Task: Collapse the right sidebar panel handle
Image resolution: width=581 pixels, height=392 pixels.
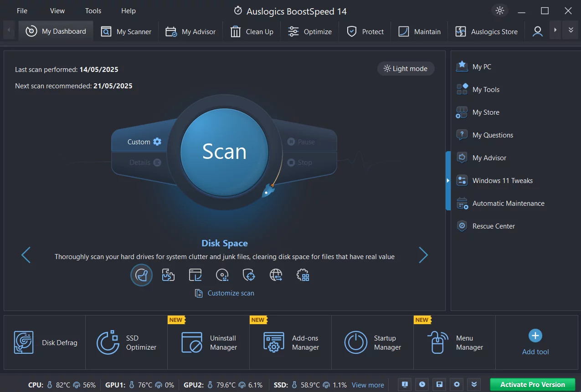Action: 448,181
